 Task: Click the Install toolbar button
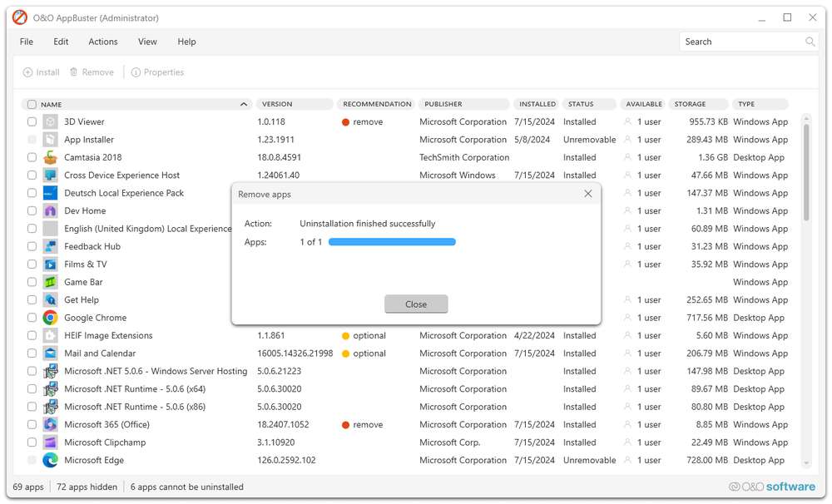point(42,72)
